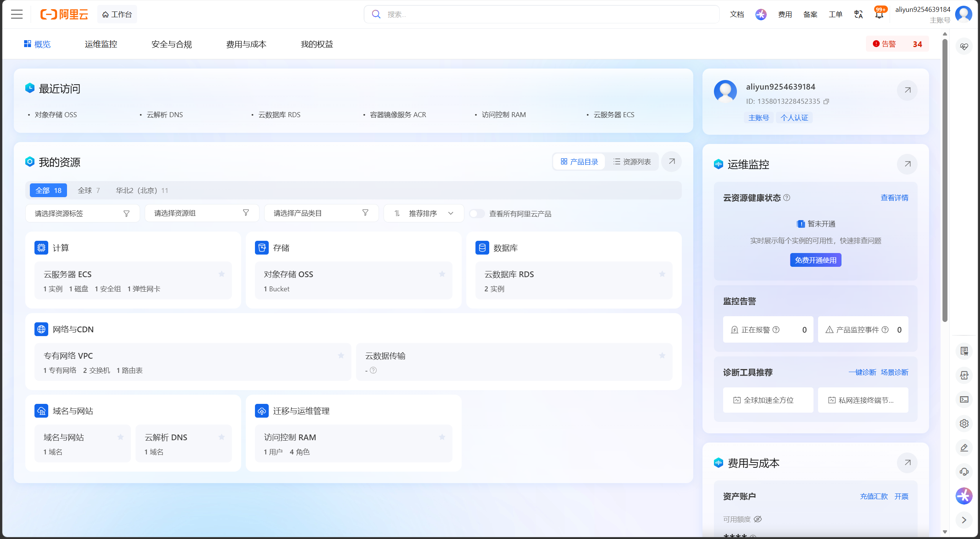This screenshot has height=539, width=980.
Task: Expand the right sidebar chevron
Action: point(964,520)
